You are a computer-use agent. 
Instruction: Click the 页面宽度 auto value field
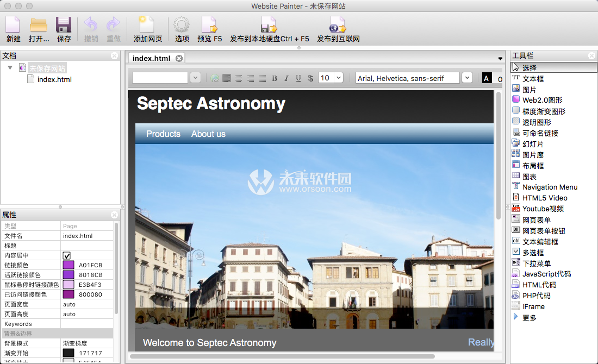[88, 304]
